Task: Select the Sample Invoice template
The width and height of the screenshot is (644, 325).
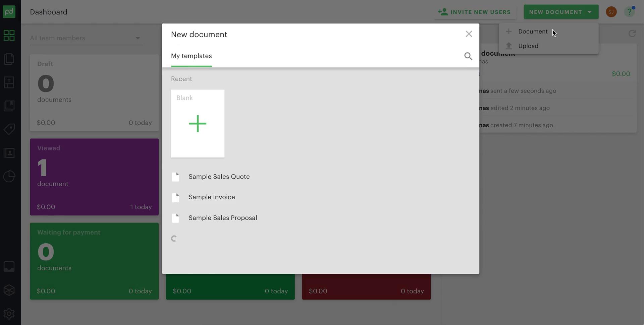Action: pyautogui.click(x=212, y=197)
